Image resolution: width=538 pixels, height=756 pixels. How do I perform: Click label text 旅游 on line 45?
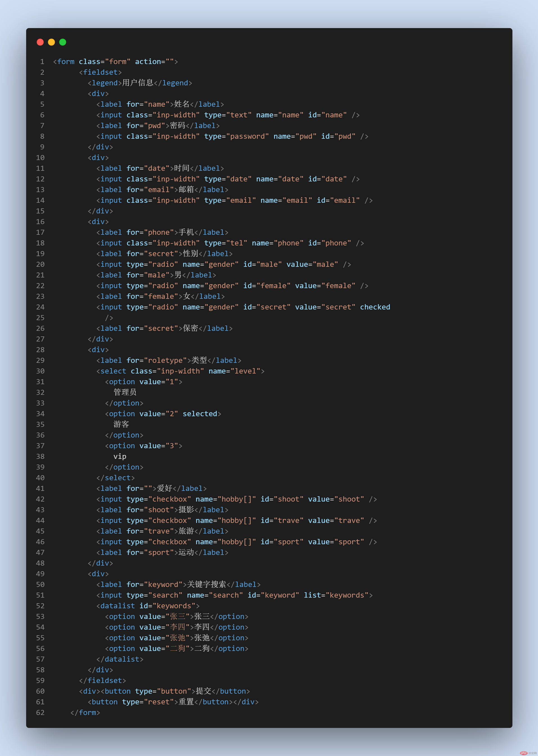coord(186,531)
